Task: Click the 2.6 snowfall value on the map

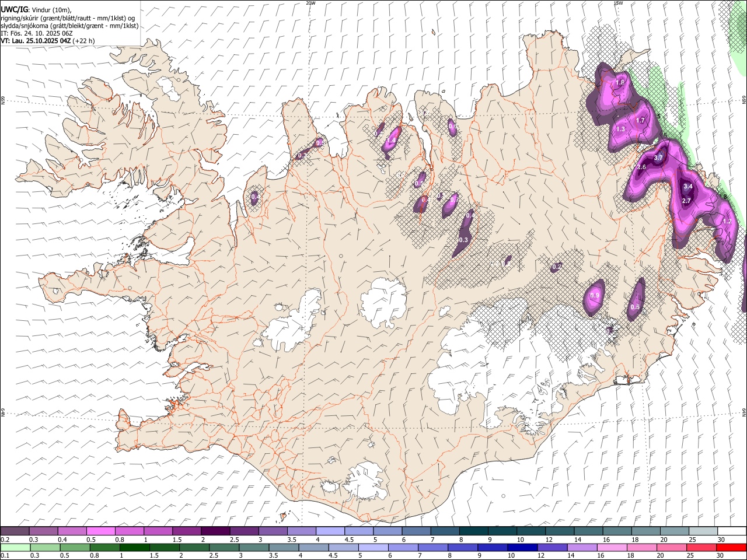Action: coord(642,167)
